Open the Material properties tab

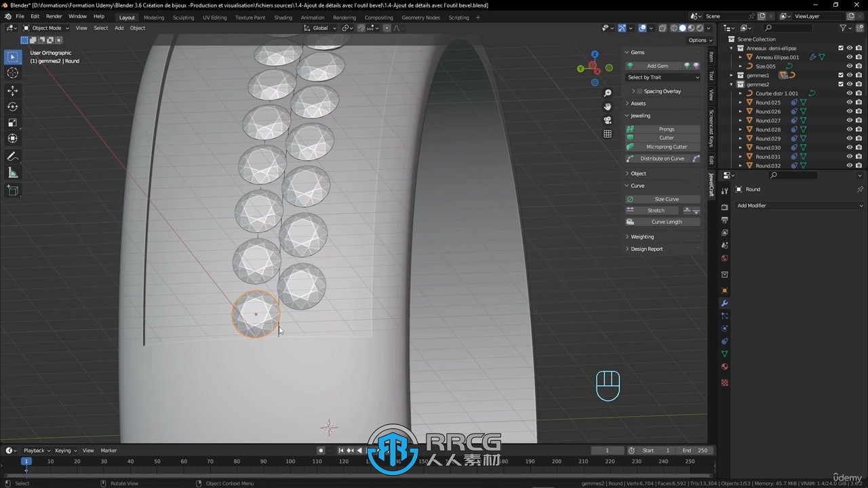724,367
